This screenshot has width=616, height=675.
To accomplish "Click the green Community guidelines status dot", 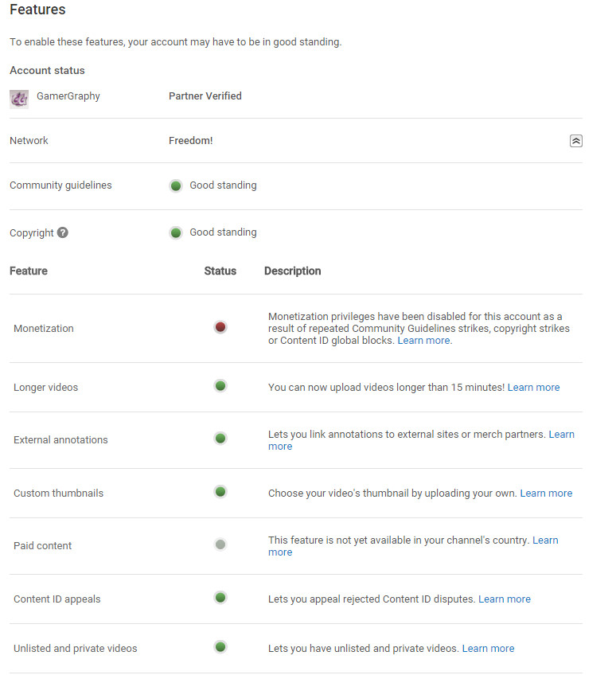I will pos(176,185).
